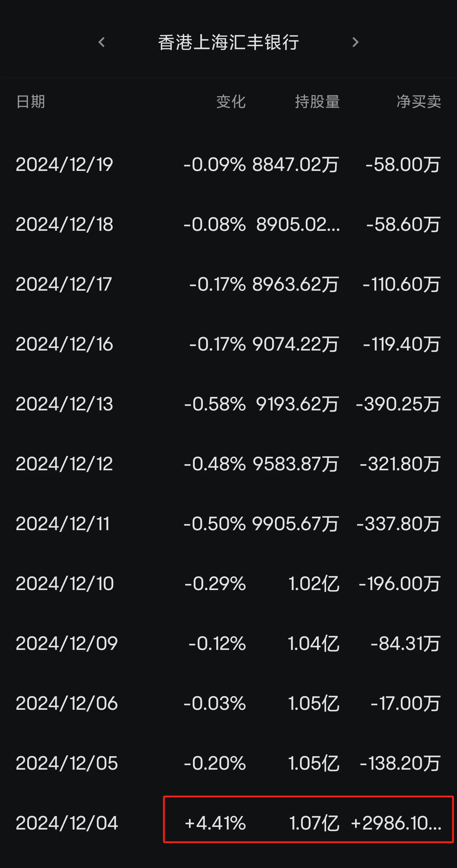457x868 pixels.
Task: Go to previous institution with left chevron
Action: (102, 42)
